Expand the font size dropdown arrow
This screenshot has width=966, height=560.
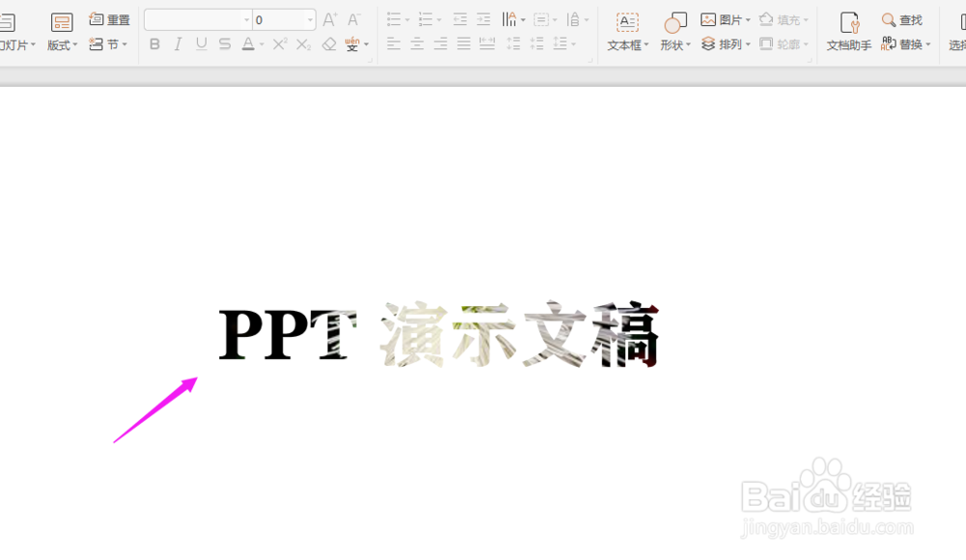[310, 19]
